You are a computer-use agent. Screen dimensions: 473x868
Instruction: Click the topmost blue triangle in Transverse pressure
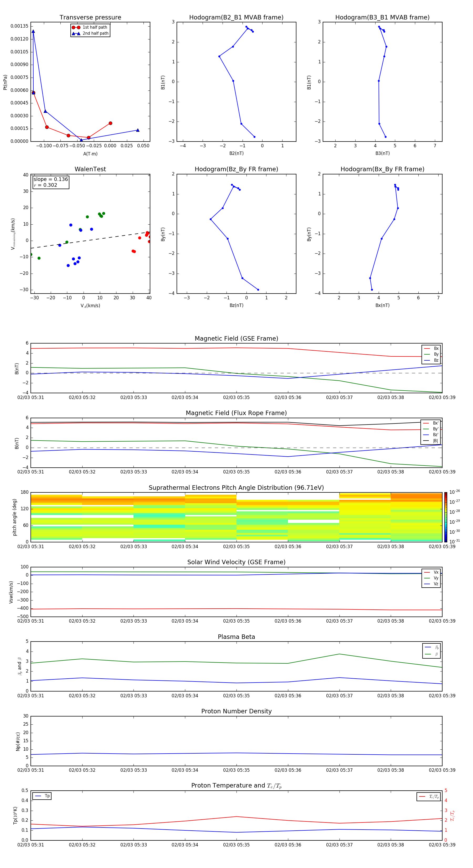(x=33, y=31)
